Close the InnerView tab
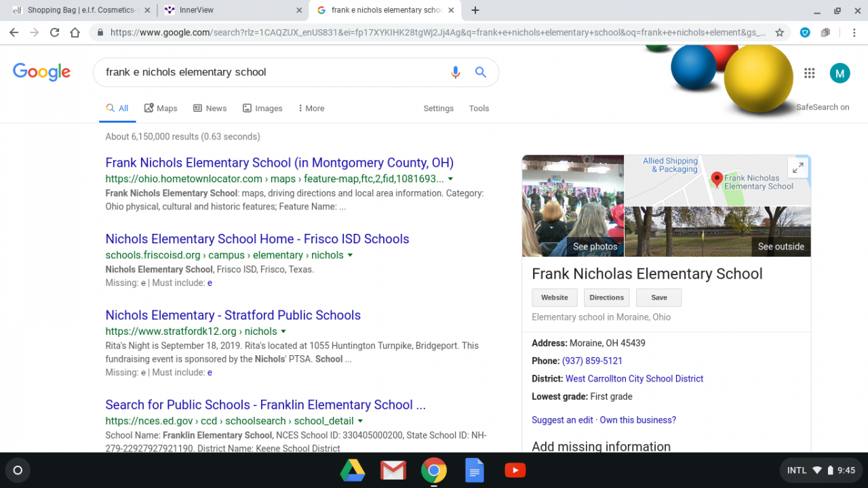 click(300, 10)
